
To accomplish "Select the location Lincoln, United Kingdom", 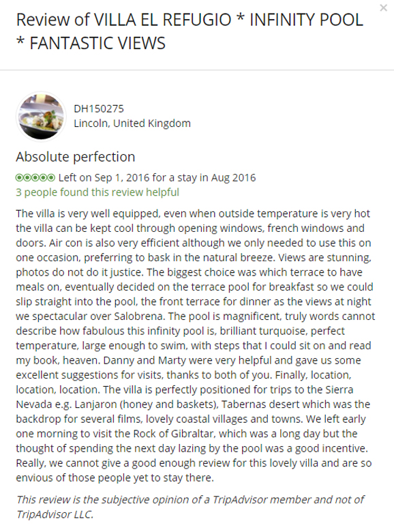I will coord(132,123).
